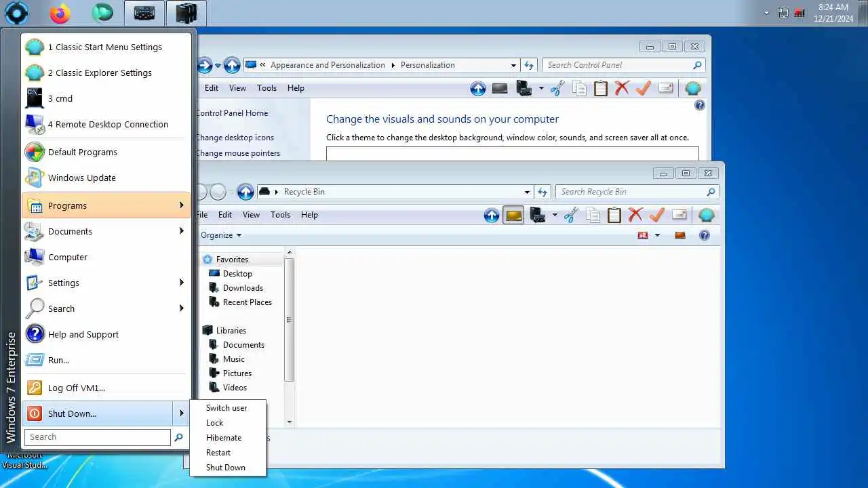This screenshot has height=488, width=868.
Task: Select Downloads in navigation pane
Action: (x=243, y=288)
